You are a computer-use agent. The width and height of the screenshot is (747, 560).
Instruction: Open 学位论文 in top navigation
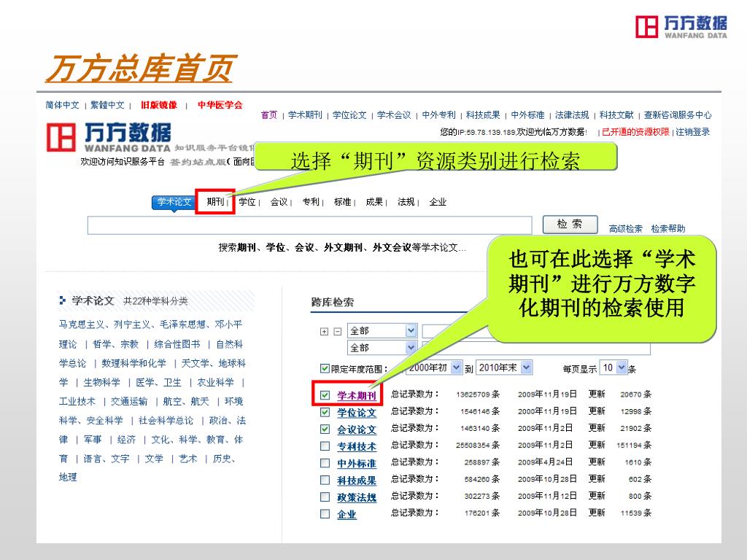click(349, 114)
